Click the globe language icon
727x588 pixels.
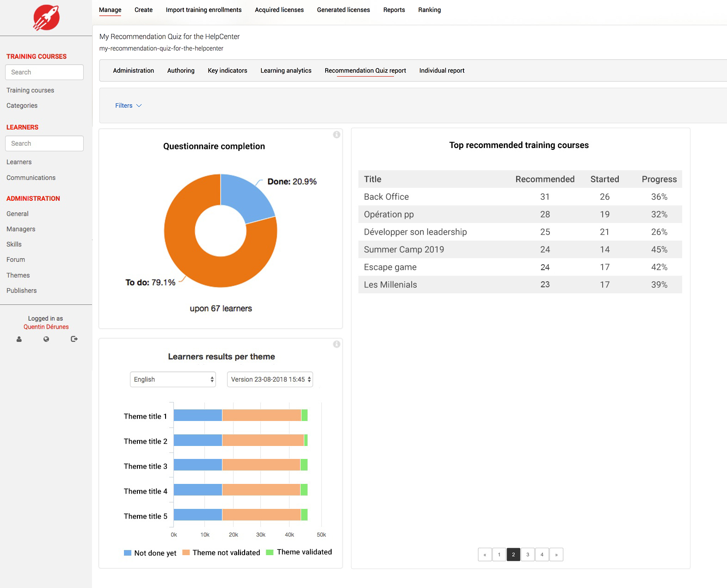pyautogui.click(x=46, y=339)
